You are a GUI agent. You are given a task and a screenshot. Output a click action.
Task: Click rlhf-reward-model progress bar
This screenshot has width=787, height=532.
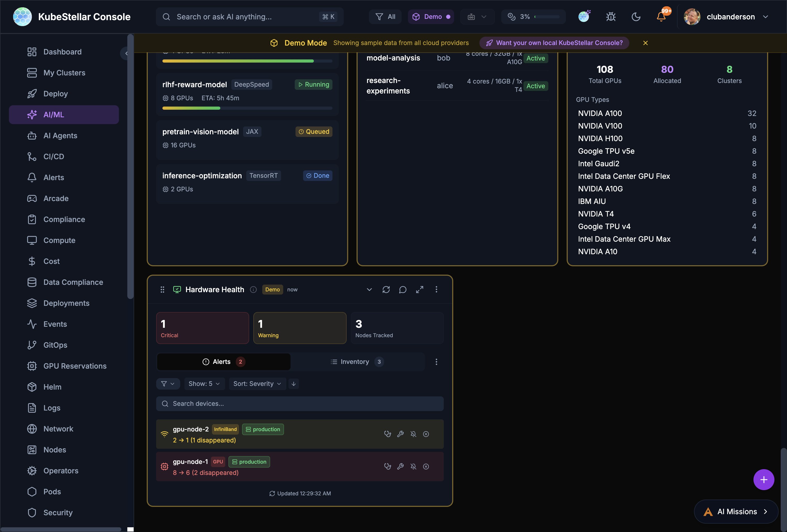(x=247, y=108)
